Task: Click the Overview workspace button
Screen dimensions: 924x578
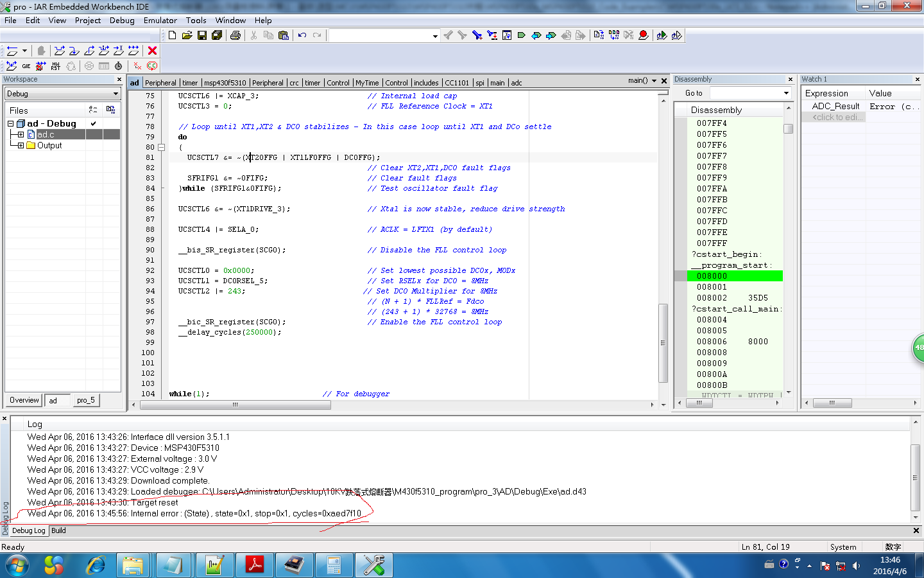Action: point(24,400)
